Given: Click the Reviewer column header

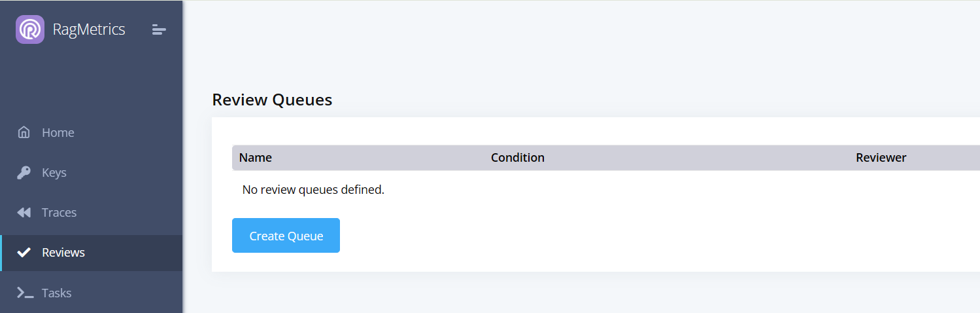Looking at the screenshot, I should click(x=881, y=158).
